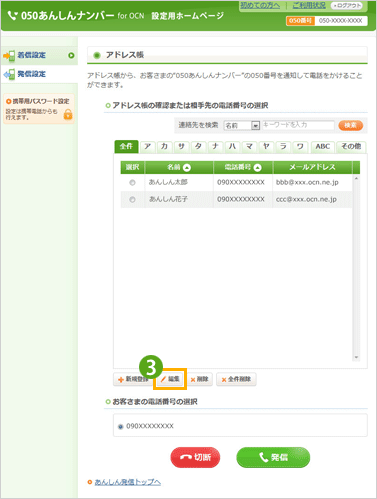Click the 削除 button

[x=199, y=379]
